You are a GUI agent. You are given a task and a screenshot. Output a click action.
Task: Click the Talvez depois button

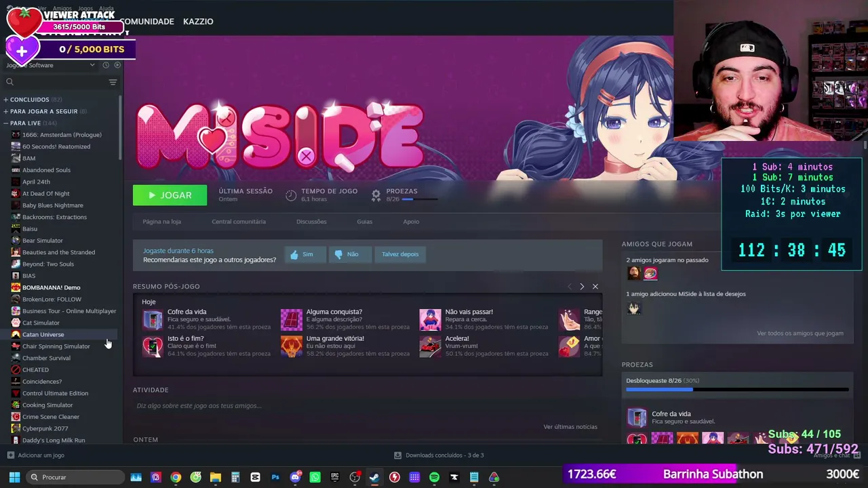click(400, 254)
